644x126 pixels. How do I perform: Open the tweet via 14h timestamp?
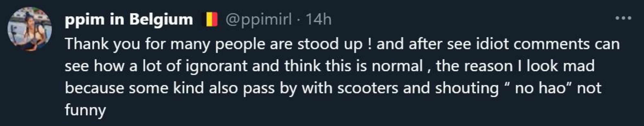point(319,19)
